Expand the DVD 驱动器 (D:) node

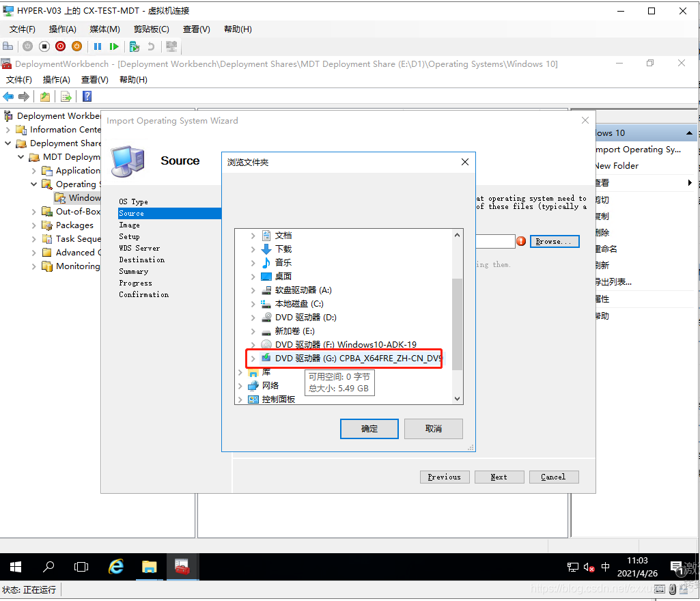(253, 318)
